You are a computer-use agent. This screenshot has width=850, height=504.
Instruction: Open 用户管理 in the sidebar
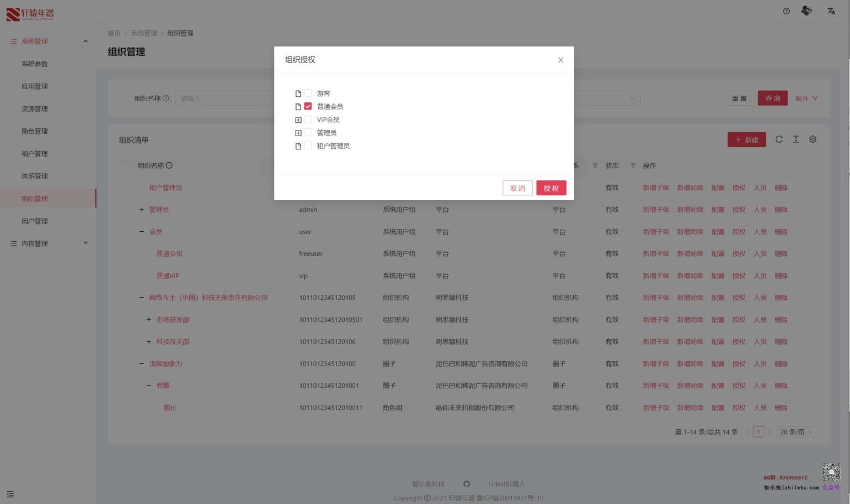click(x=35, y=221)
